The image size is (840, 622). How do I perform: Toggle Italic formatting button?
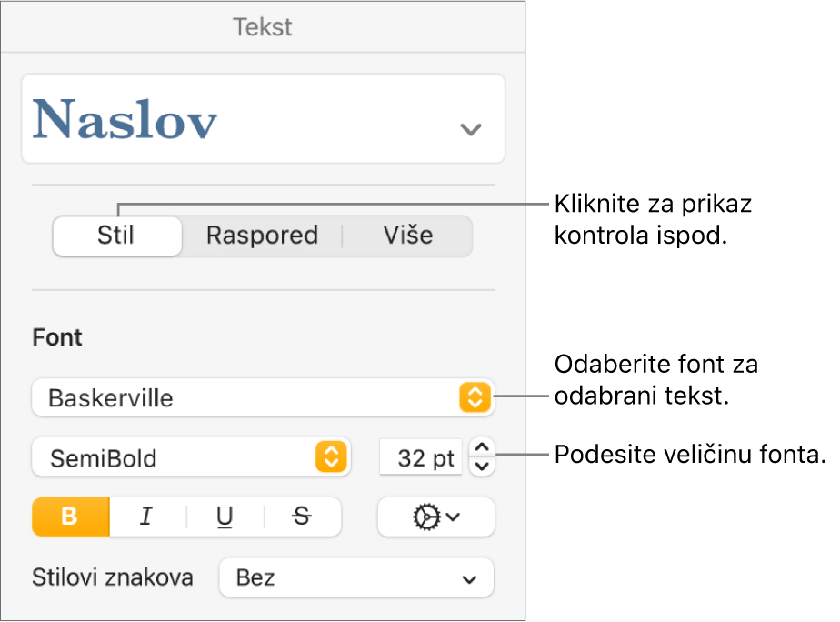coord(148,517)
